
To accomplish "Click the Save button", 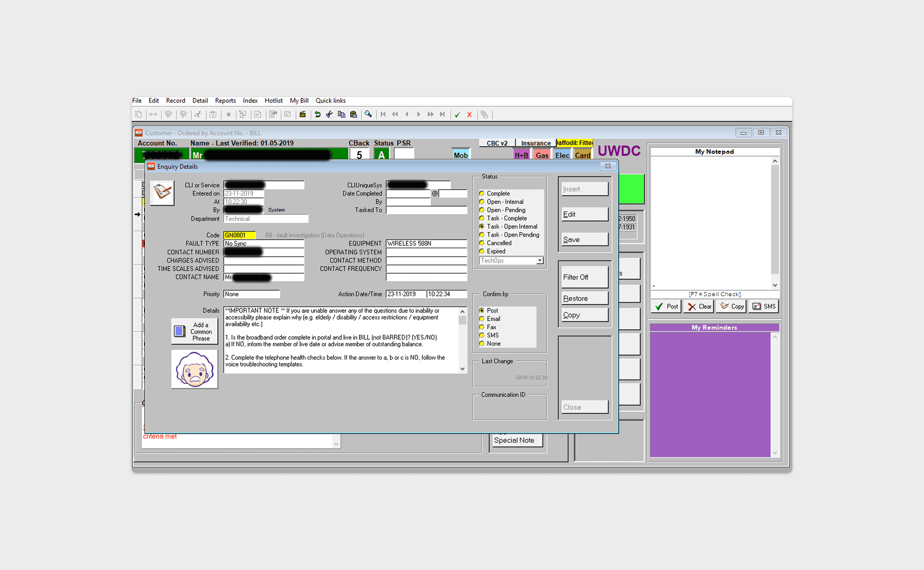I will pos(584,240).
